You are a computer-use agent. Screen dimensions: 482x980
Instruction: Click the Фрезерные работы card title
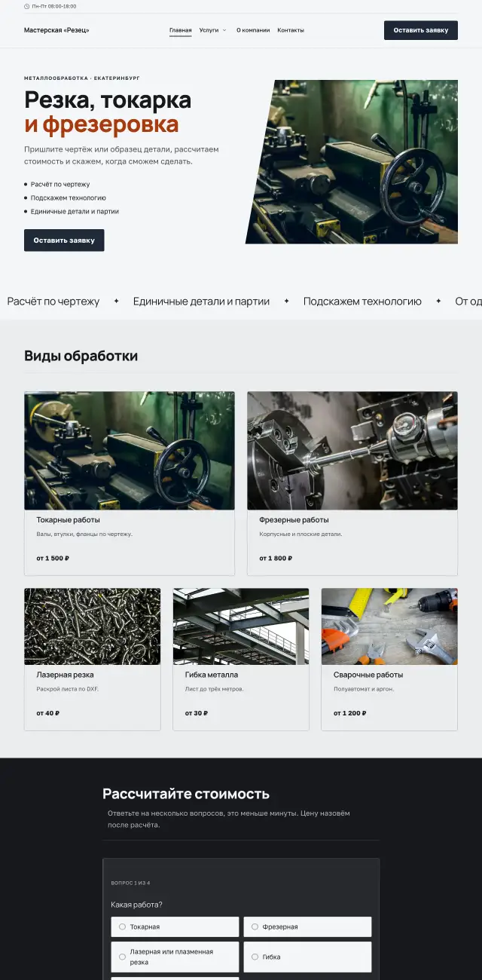pos(294,520)
